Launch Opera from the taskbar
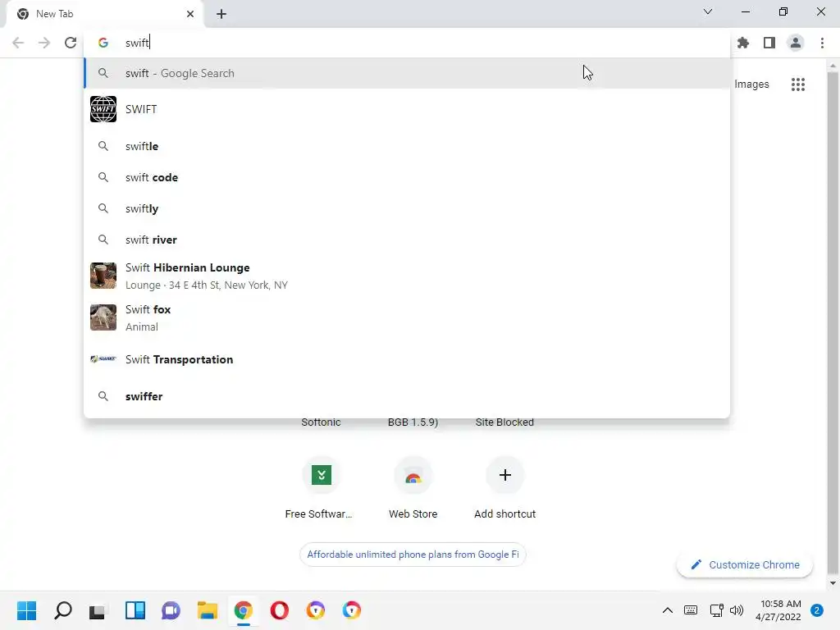The image size is (840, 630). (280, 610)
